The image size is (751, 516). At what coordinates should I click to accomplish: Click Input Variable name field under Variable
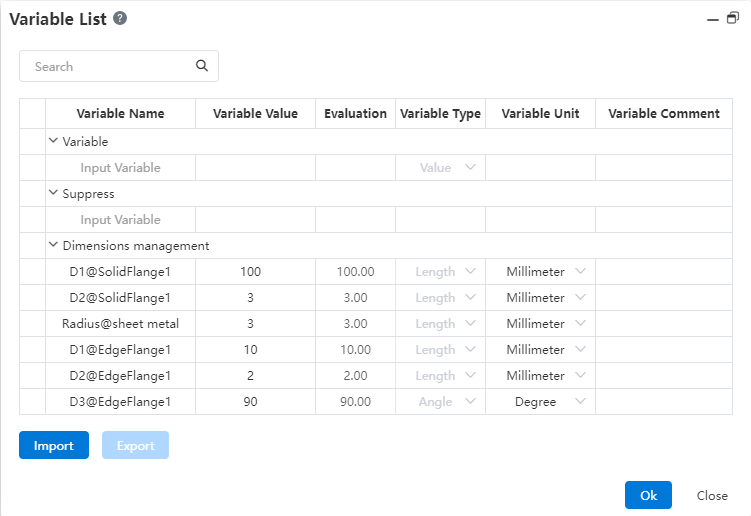tap(120, 168)
